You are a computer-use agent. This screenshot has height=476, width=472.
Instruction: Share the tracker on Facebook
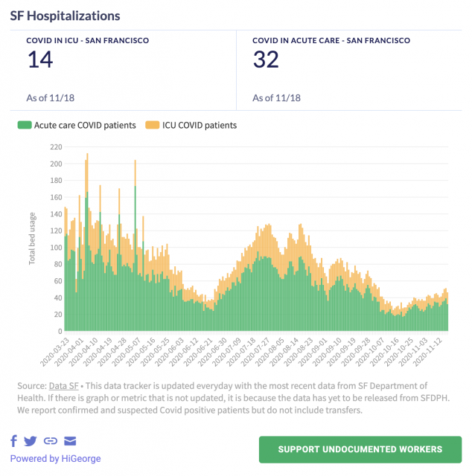pyautogui.click(x=15, y=441)
